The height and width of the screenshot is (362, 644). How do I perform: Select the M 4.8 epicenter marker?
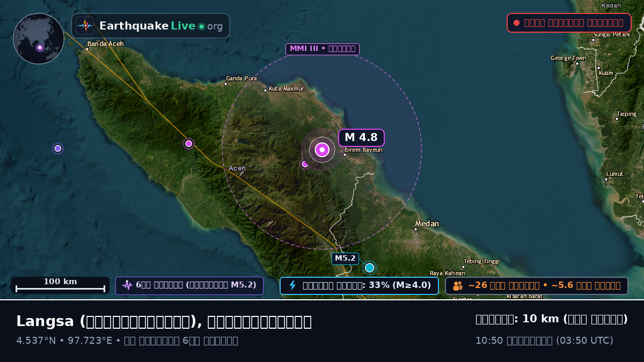(x=322, y=150)
